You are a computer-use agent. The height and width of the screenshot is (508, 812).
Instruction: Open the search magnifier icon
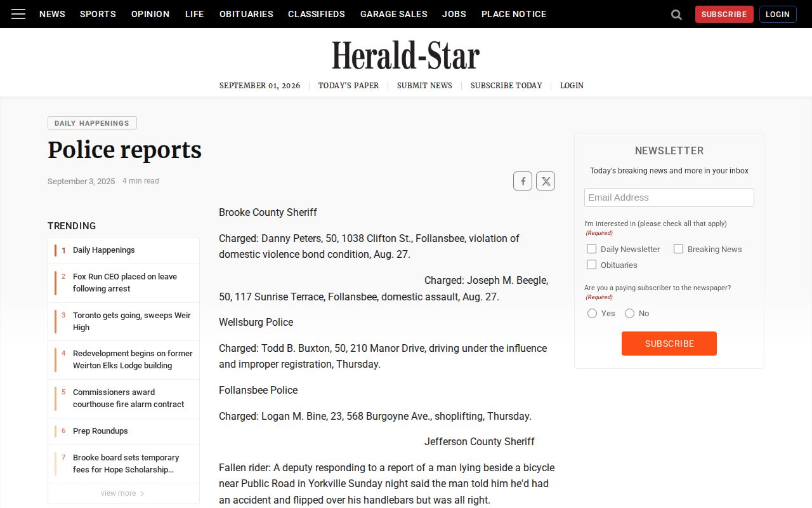click(x=676, y=14)
